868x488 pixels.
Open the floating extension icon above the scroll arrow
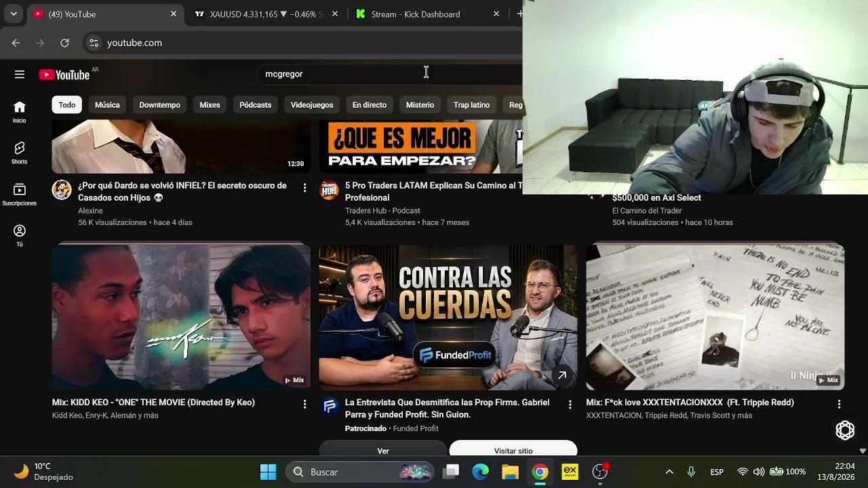coord(845,430)
